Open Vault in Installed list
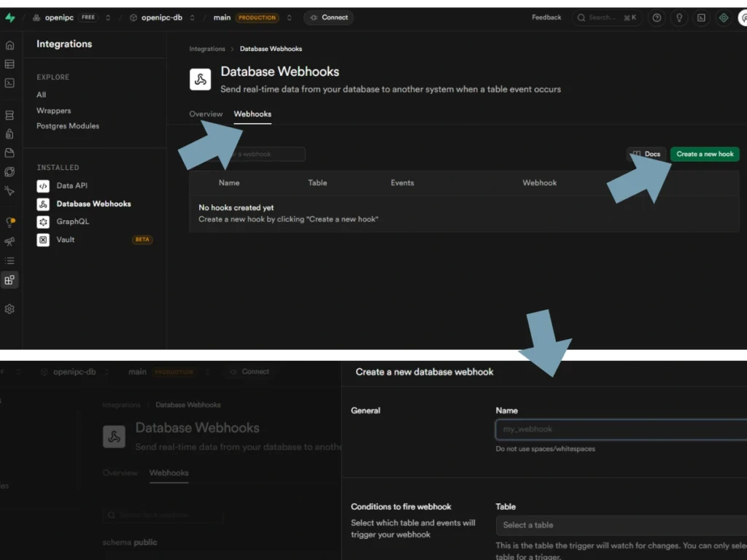747x560 pixels. [66, 239]
